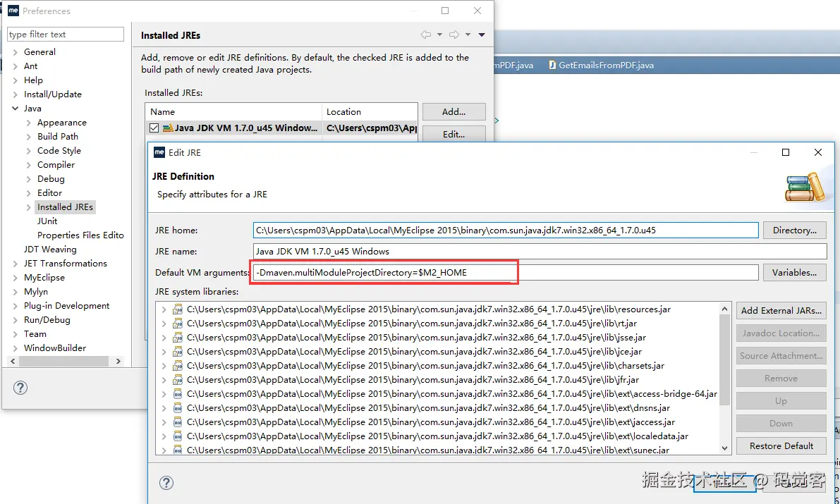Click the help icon in Preferences window
Image resolution: width=840 pixels, height=504 pixels.
coord(20,388)
